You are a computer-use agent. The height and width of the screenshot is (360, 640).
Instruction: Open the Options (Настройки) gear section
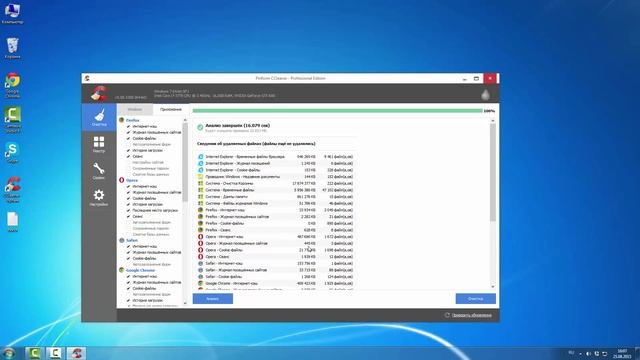[99, 198]
